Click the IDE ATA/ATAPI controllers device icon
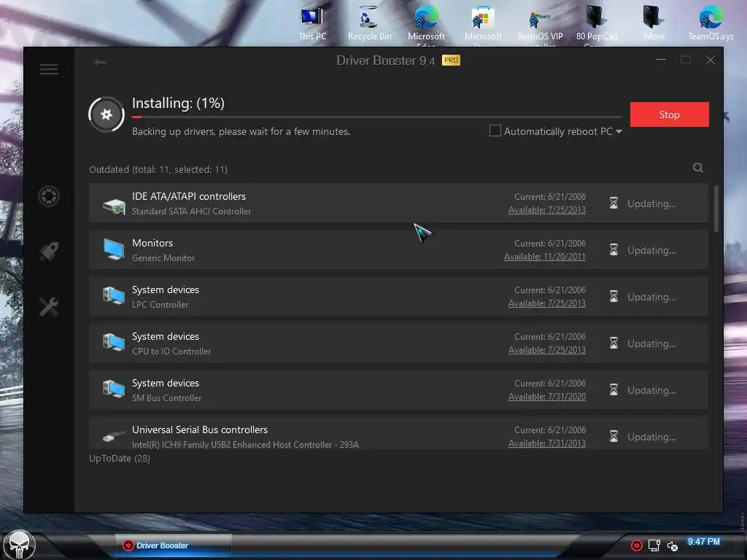This screenshot has height=560, width=747. [114, 206]
